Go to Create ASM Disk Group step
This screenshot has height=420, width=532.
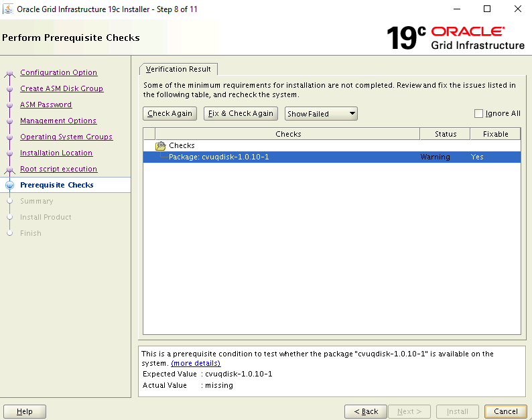(x=62, y=88)
